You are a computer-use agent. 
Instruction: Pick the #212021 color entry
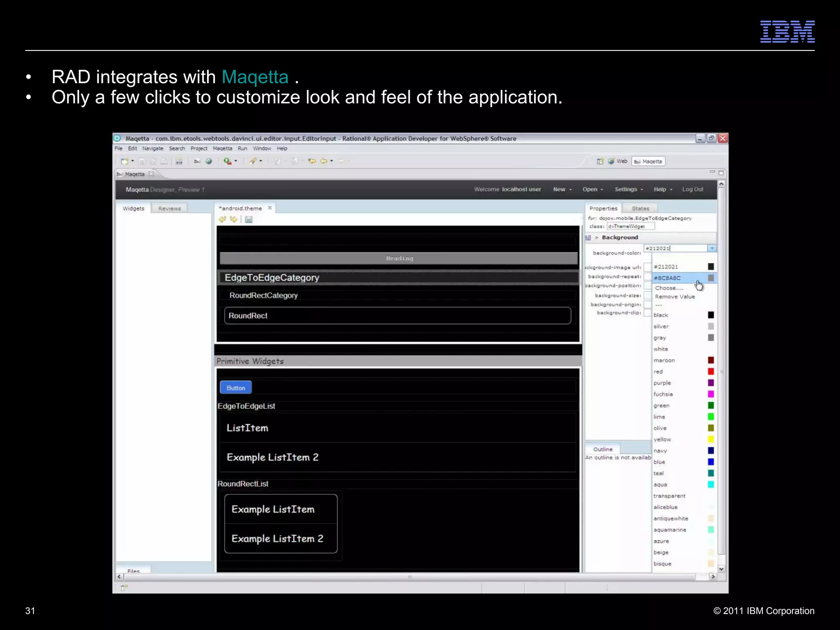(x=684, y=267)
